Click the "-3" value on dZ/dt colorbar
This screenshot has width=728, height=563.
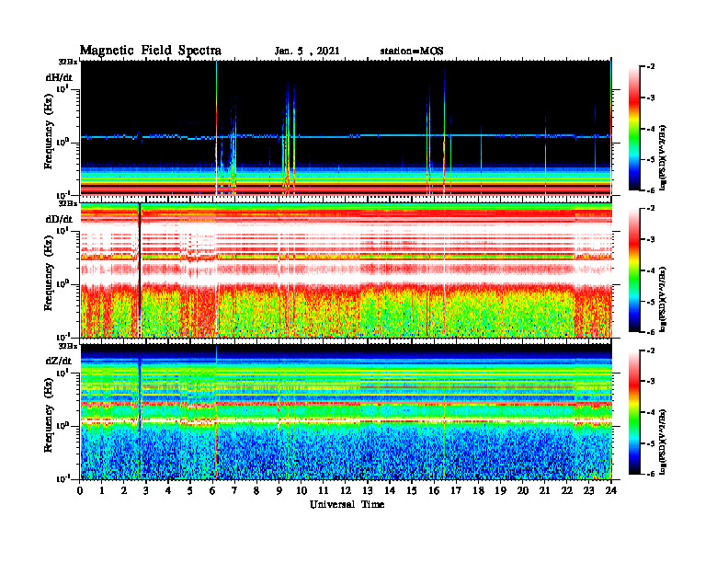(x=650, y=382)
